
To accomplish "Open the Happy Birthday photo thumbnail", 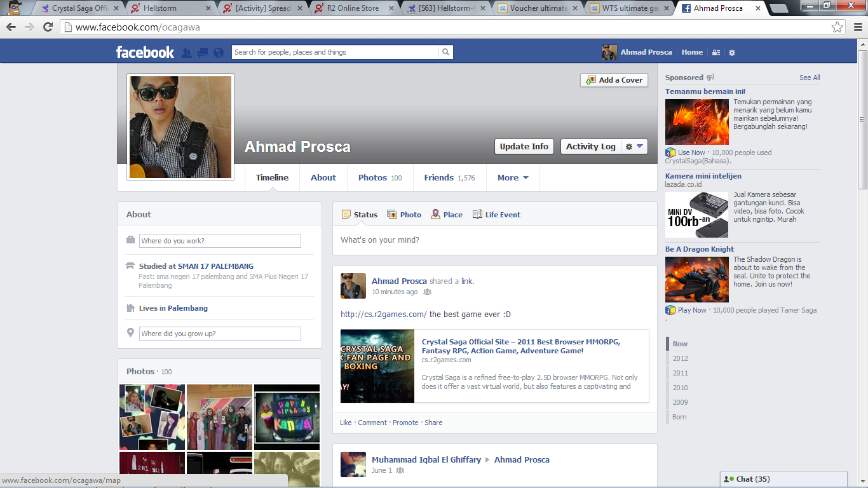I will tap(287, 417).
